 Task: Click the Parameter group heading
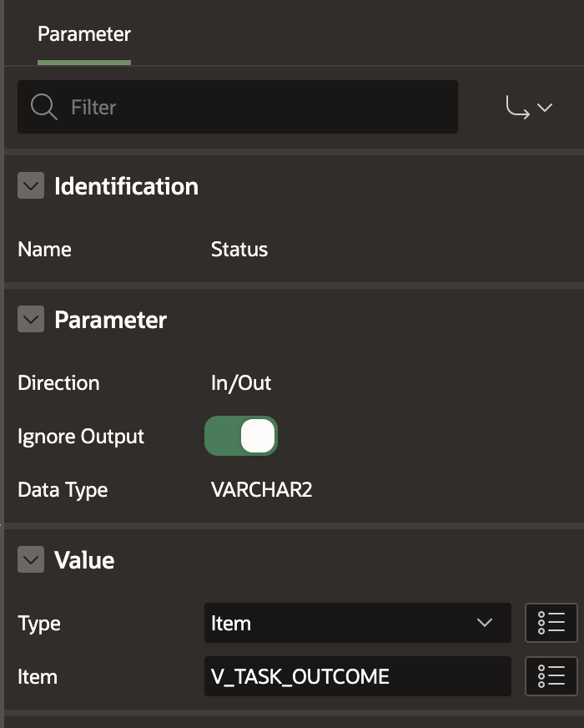pyautogui.click(x=110, y=320)
